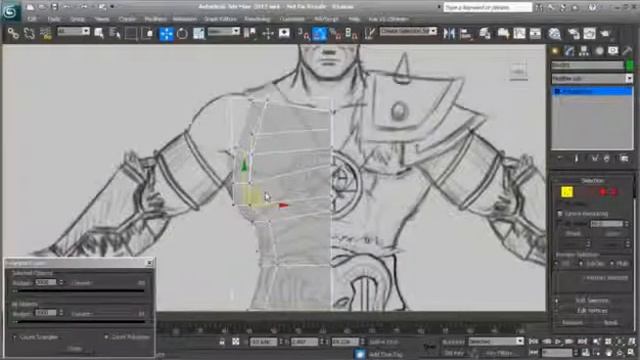The width and height of the screenshot is (640, 360).
Task: Select the highlighted modifier stack entry
Action: pos(592,91)
